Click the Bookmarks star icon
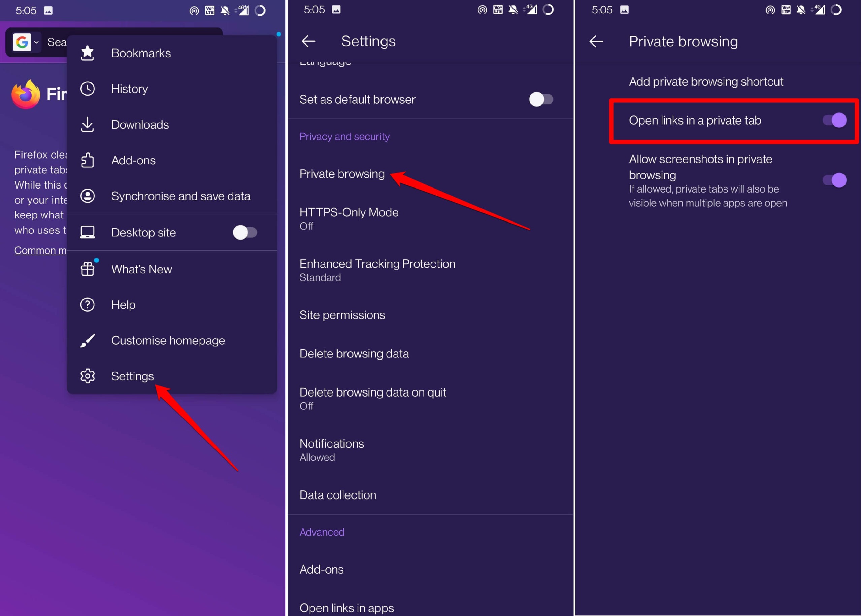 pos(87,53)
